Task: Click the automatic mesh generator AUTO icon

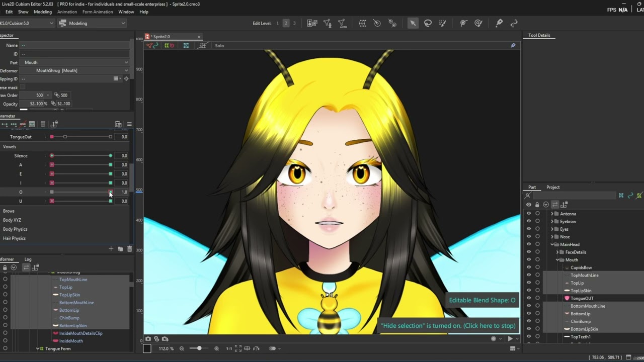Action: pos(343,23)
